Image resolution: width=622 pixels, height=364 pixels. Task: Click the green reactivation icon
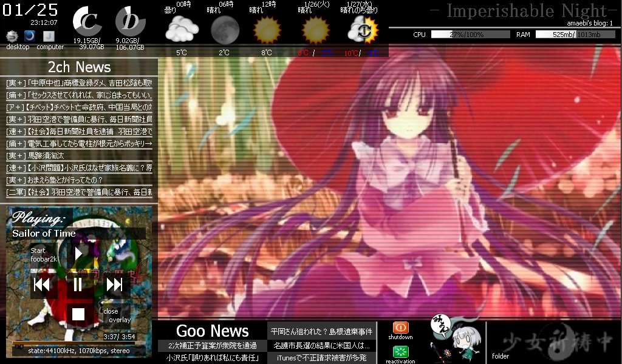point(401,352)
